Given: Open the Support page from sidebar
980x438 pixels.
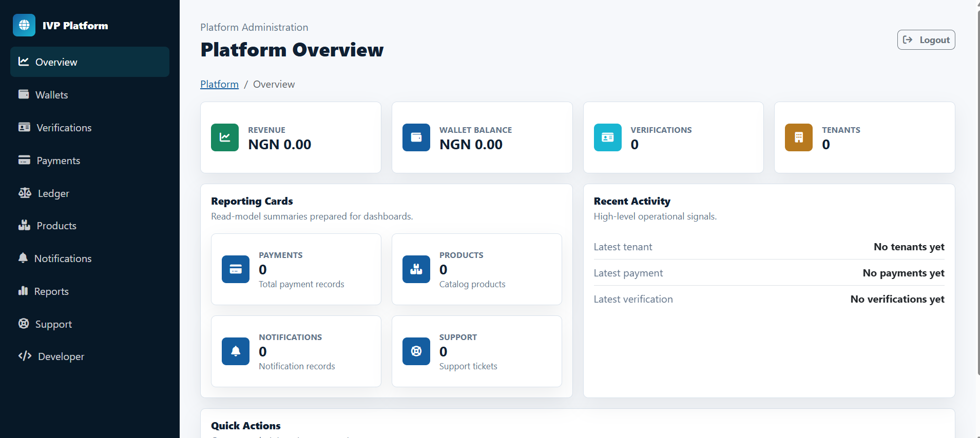Looking at the screenshot, I should coord(90,324).
